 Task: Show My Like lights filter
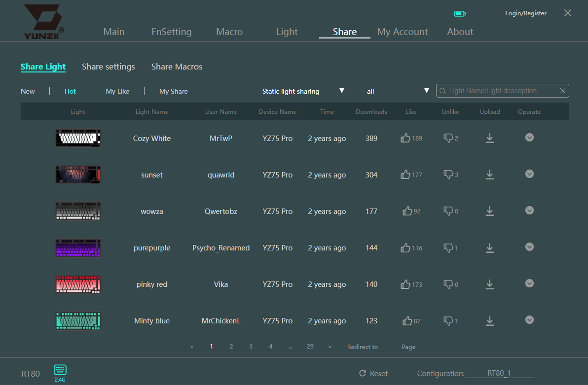(117, 91)
